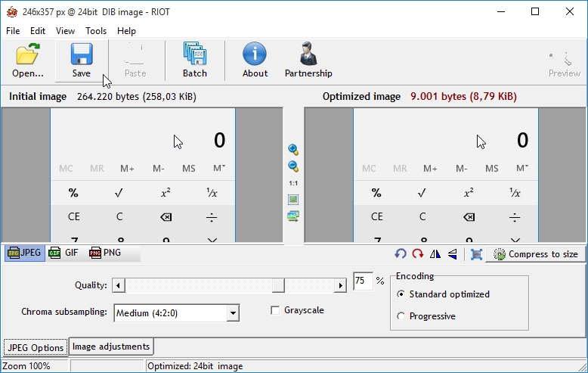Viewport: 588px width, 373px height.
Task: Enable the Grayscale checkbox
Action: [x=275, y=310]
